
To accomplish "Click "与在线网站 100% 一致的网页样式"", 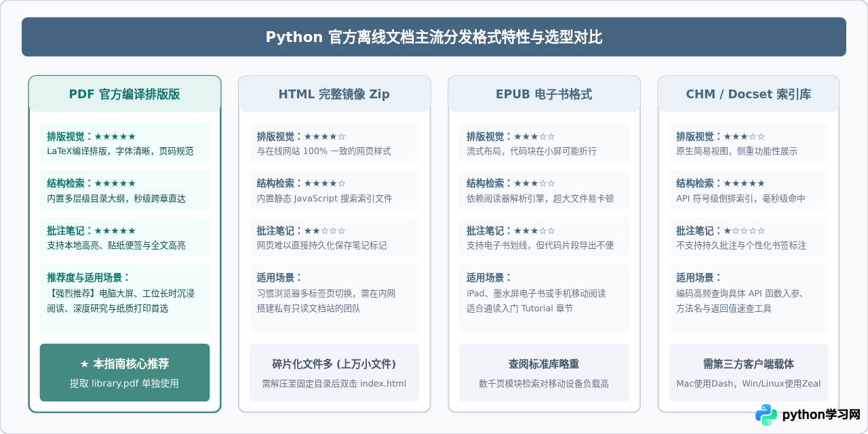I will 324,151.
